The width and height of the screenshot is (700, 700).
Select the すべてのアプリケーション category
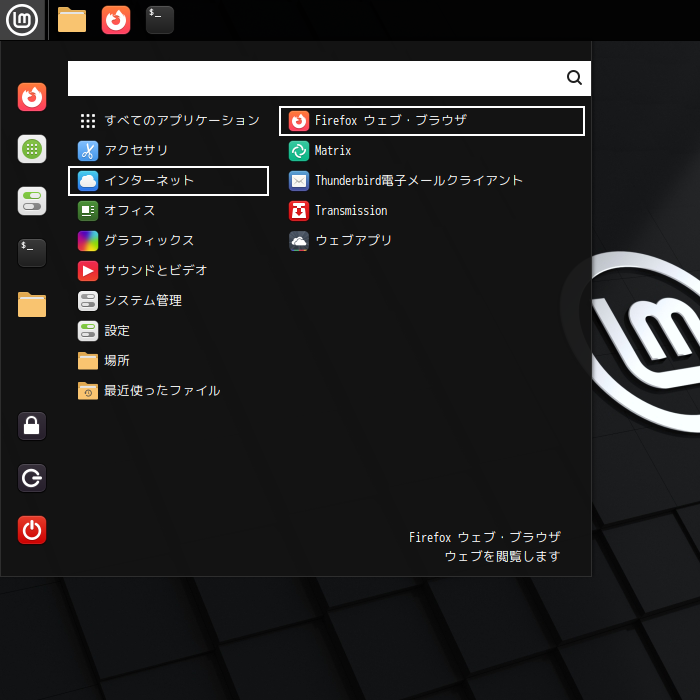(168, 121)
